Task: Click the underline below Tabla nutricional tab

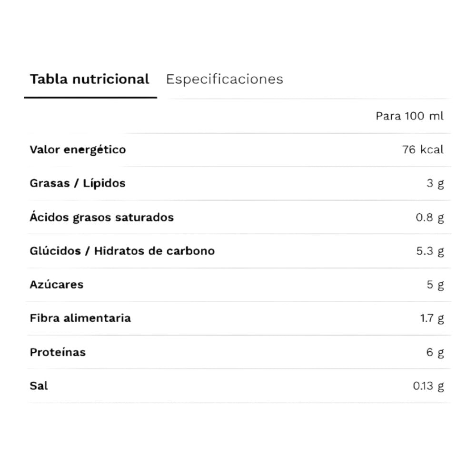Action: click(x=90, y=98)
